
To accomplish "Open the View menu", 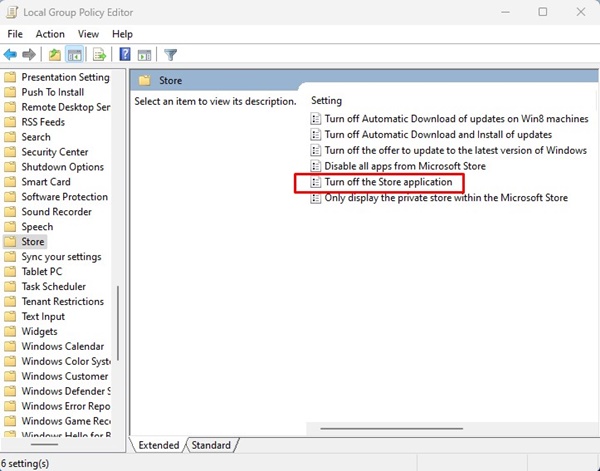I will tap(88, 34).
